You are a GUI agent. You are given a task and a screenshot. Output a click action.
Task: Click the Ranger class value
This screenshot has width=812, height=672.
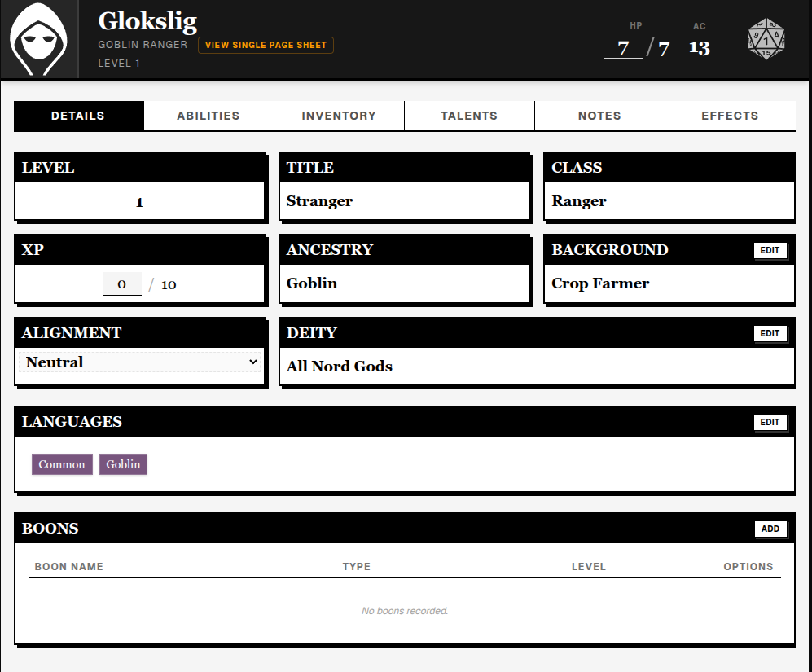579,201
